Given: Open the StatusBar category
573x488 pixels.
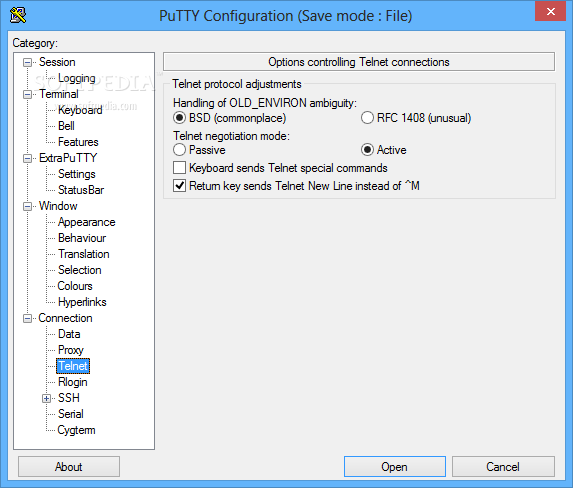Looking at the screenshot, I should point(81,190).
